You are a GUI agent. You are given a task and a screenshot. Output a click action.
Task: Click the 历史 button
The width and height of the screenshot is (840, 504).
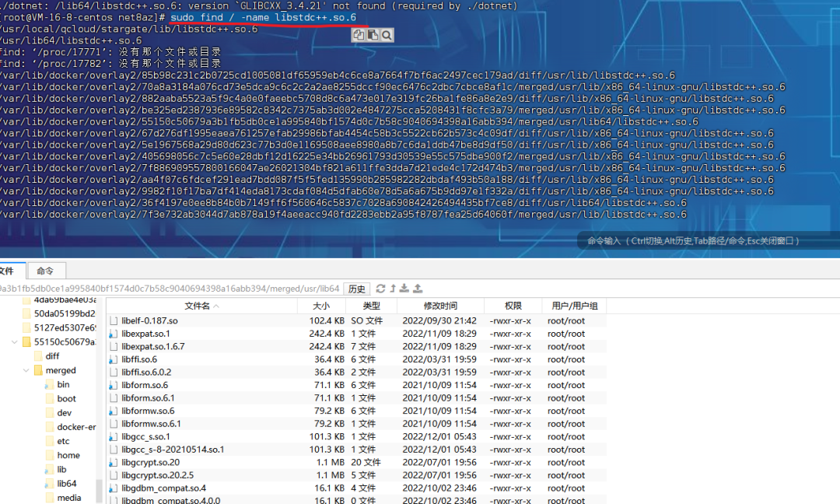356,289
